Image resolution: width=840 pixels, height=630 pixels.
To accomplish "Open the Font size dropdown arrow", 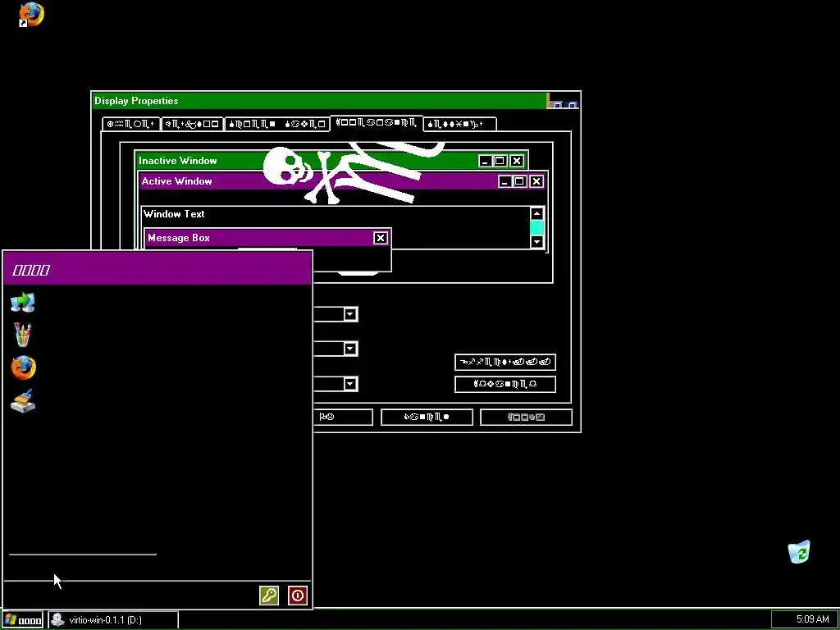I will pyautogui.click(x=350, y=384).
